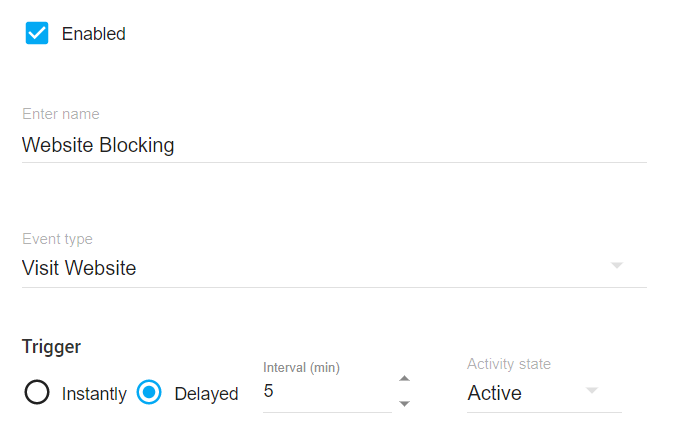
Task: Decrease the interval with the down arrow
Action: (404, 403)
